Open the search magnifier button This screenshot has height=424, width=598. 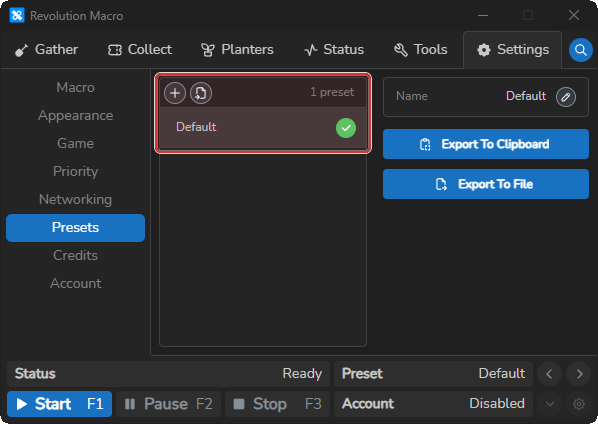pyautogui.click(x=580, y=50)
